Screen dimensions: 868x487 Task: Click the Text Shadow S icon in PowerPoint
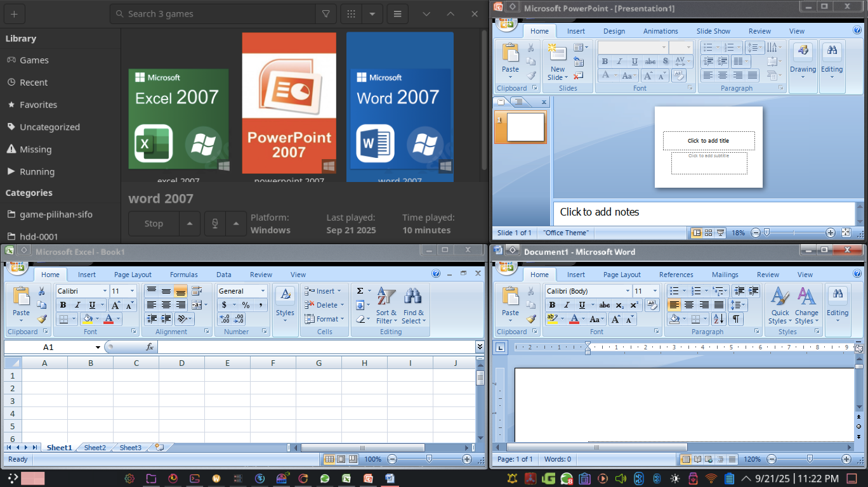pyautogui.click(x=666, y=62)
